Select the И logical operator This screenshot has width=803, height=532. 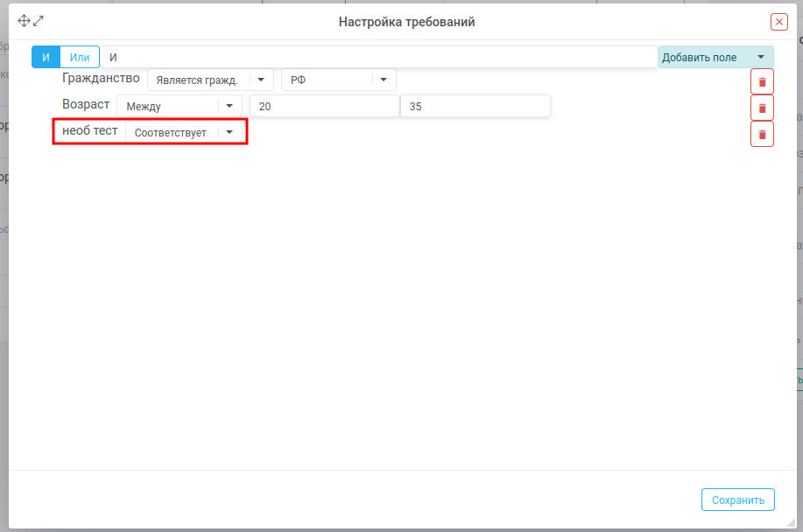pos(46,57)
